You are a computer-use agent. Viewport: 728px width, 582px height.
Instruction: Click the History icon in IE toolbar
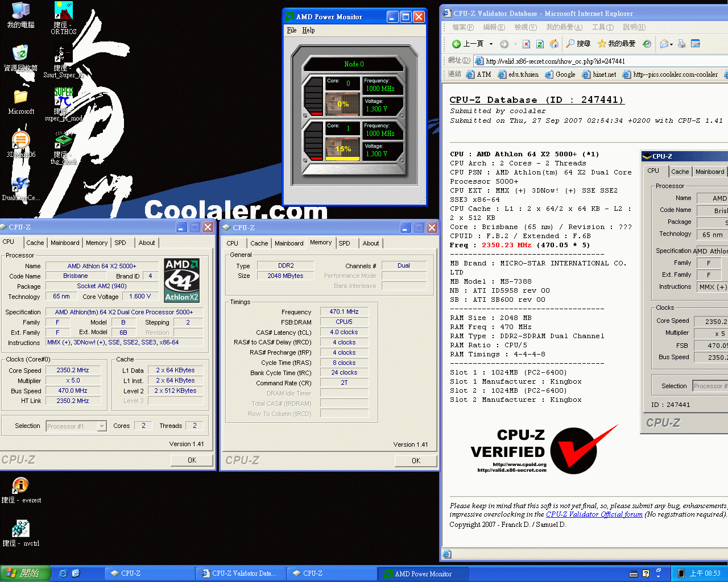647,44
